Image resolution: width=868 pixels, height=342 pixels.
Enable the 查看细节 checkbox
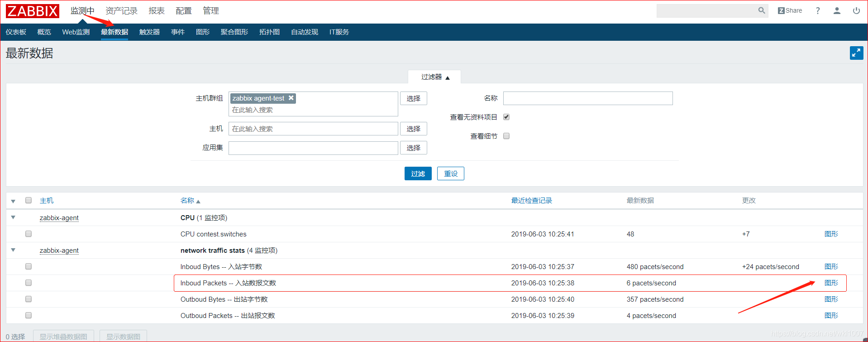[506, 136]
